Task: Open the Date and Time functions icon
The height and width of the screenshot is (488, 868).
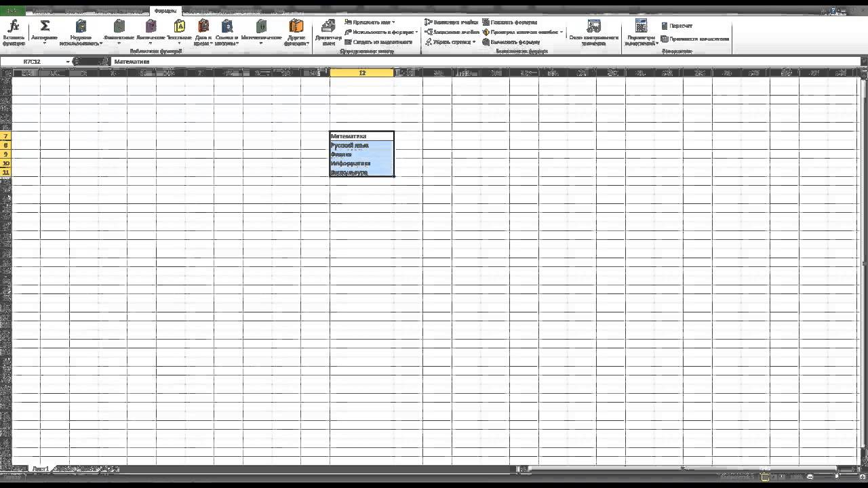Action: pos(203,26)
